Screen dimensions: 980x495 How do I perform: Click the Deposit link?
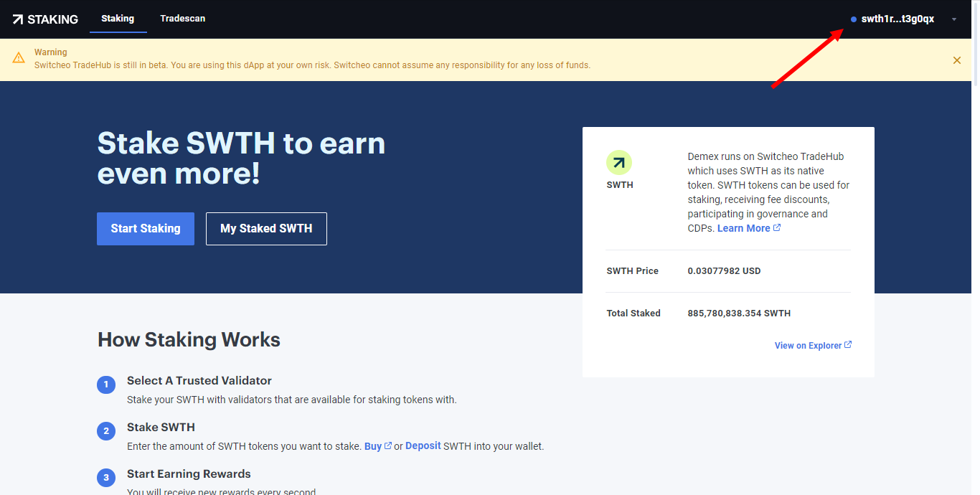pos(423,445)
